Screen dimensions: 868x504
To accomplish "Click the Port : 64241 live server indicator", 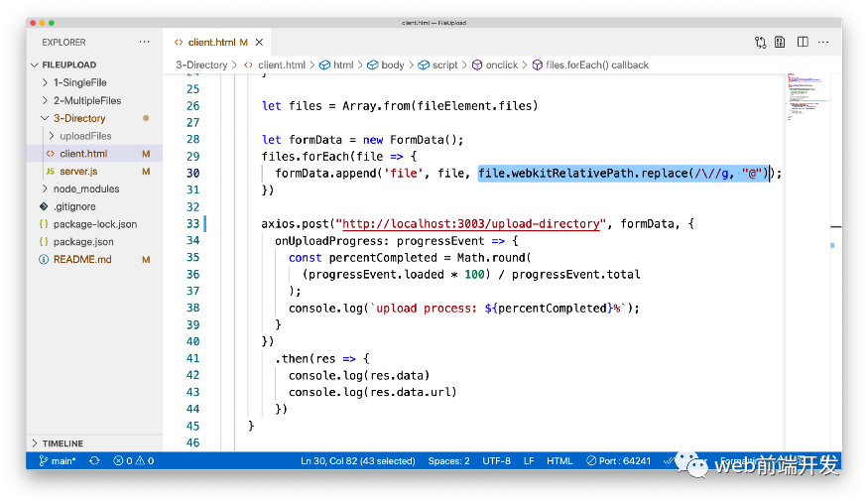I will (618, 460).
